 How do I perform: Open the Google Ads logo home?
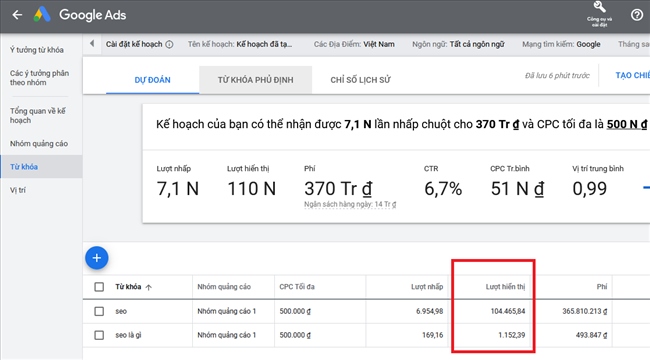42,15
